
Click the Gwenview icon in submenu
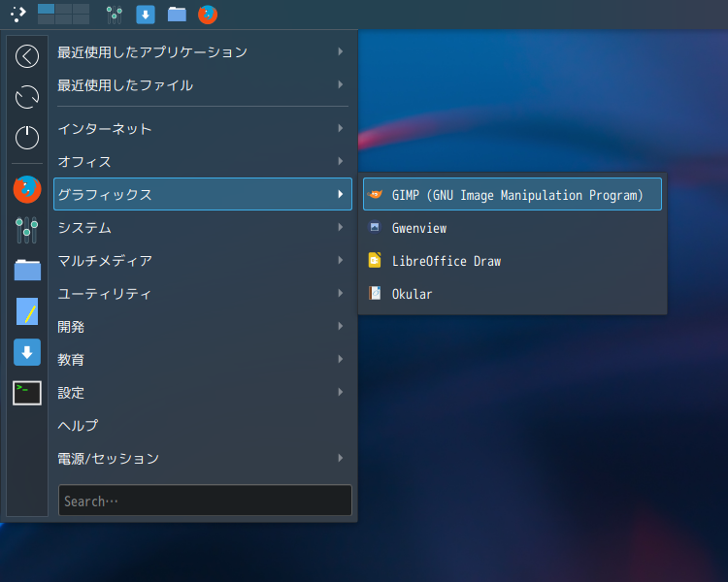(375, 227)
